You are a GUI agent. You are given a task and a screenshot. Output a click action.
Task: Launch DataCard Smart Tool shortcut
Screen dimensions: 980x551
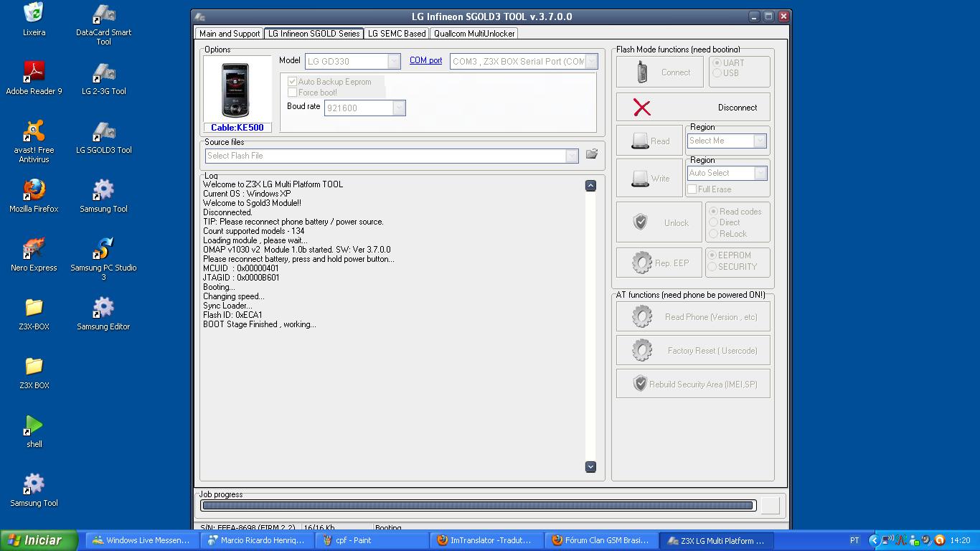pos(104,24)
